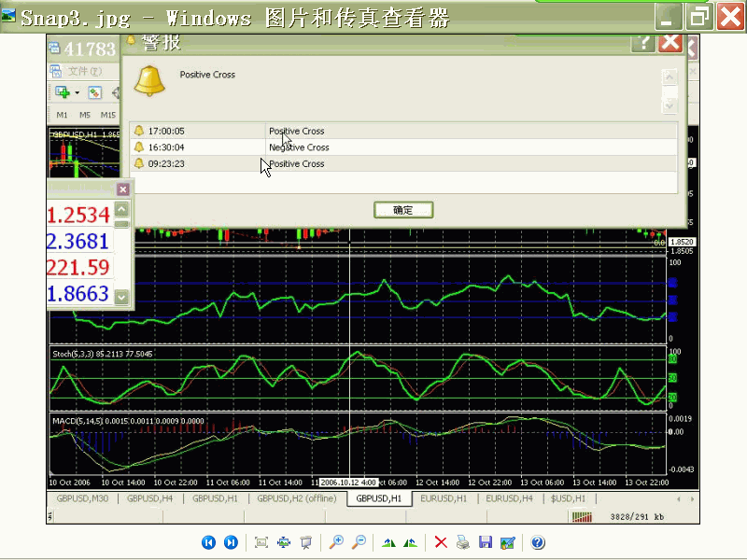747x560 pixels.
Task: Click the 1.2534 quote
Action: coord(78,215)
